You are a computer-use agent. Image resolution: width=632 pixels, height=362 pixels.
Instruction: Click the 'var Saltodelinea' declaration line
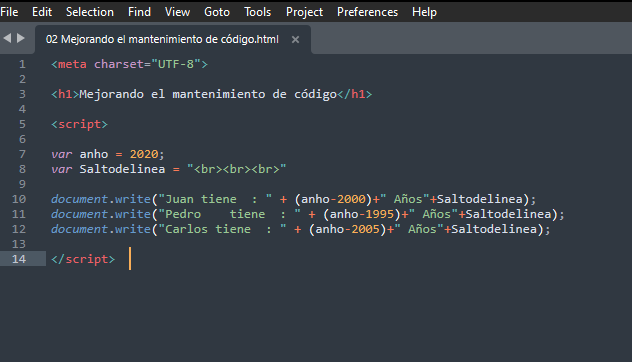coord(168,169)
